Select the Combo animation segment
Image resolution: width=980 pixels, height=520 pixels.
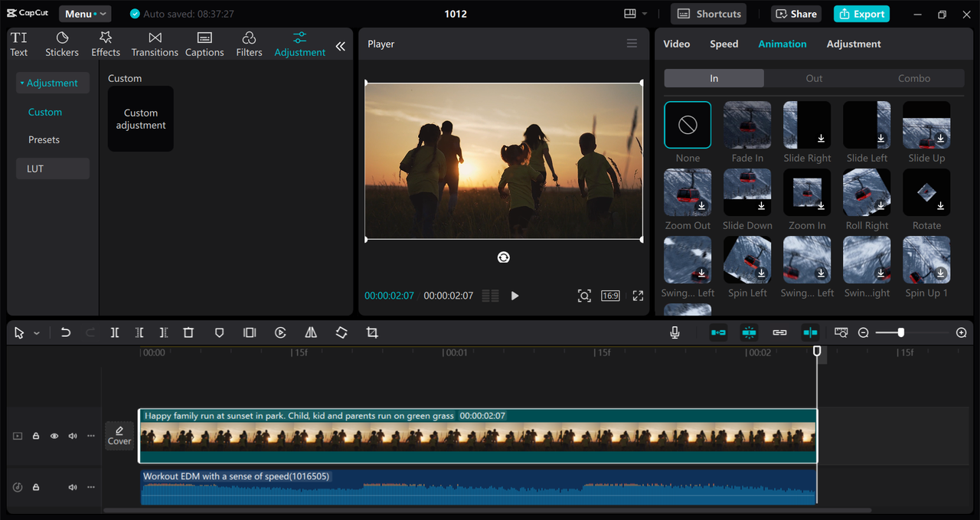tap(914, 78)
